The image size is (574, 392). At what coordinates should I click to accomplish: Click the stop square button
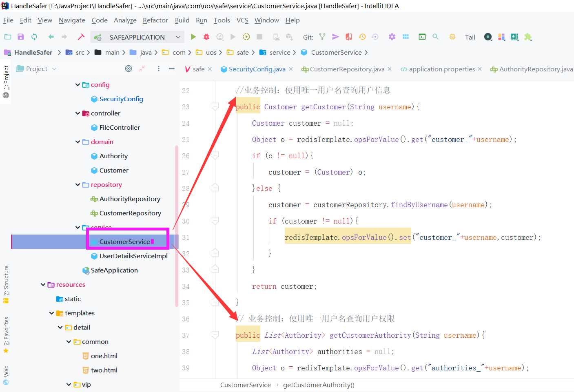tap(259, 37)
